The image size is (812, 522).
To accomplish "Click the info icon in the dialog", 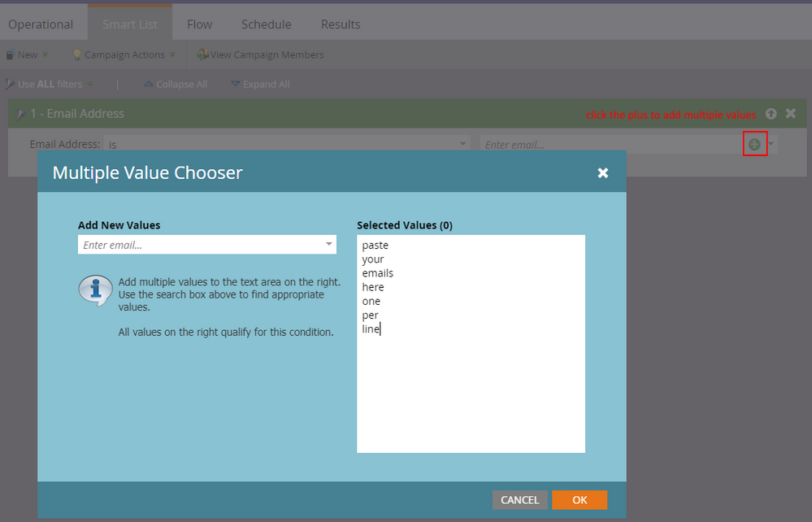I will [95, 289].
